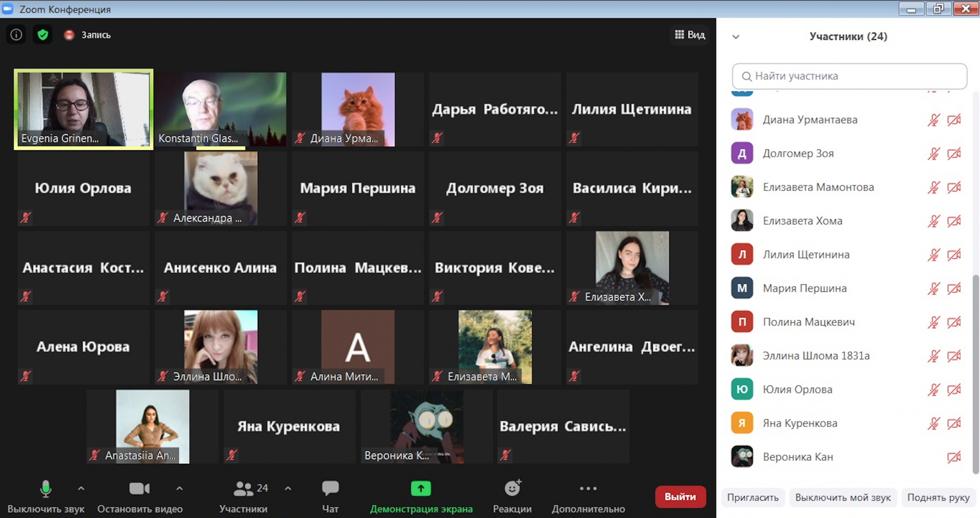Click muted mic icon for Юлия Орлова
980x518 pixels.
click(x=933, y=390)
